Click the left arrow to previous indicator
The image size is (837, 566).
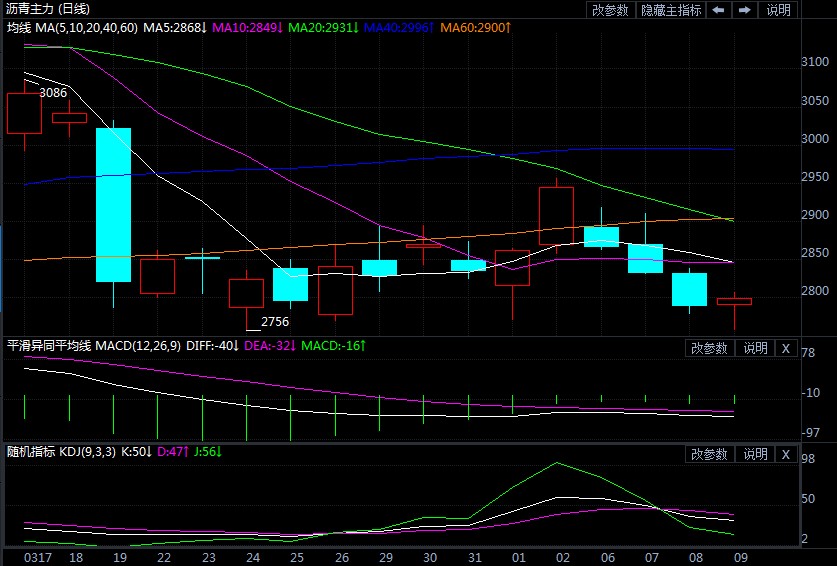tap(718, 10)
